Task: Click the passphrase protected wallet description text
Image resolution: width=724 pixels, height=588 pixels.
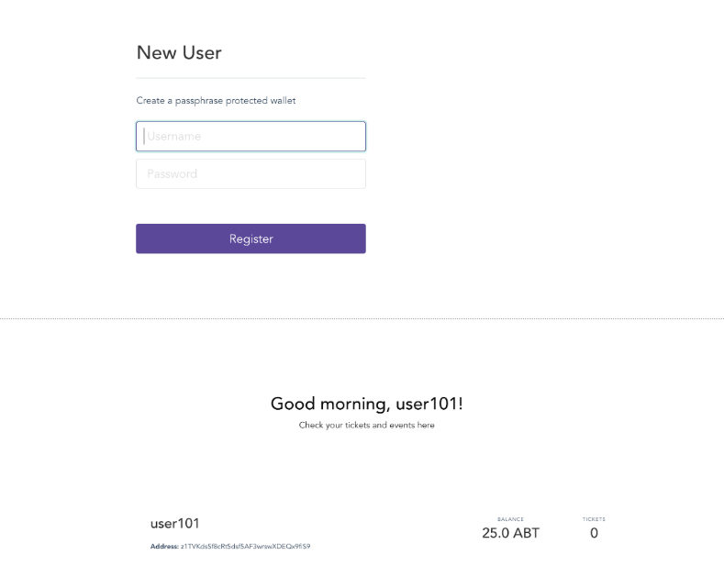Action: (x=216, y=101)
